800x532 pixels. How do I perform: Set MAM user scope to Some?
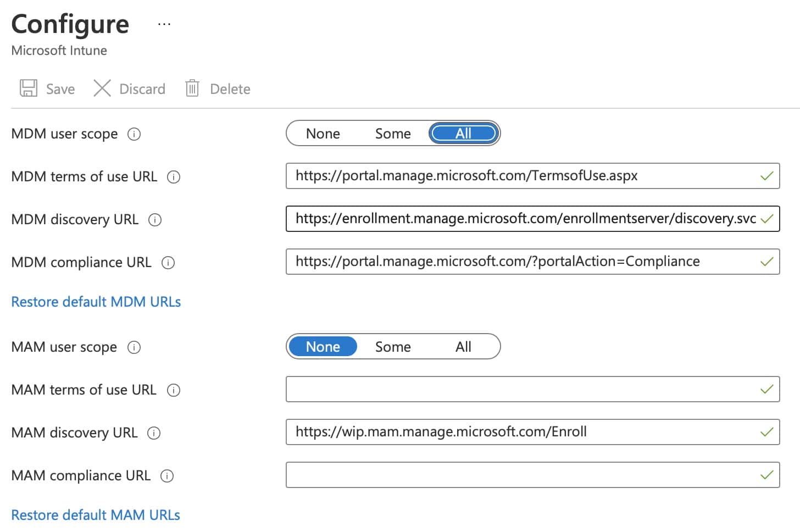click(393, 347)
